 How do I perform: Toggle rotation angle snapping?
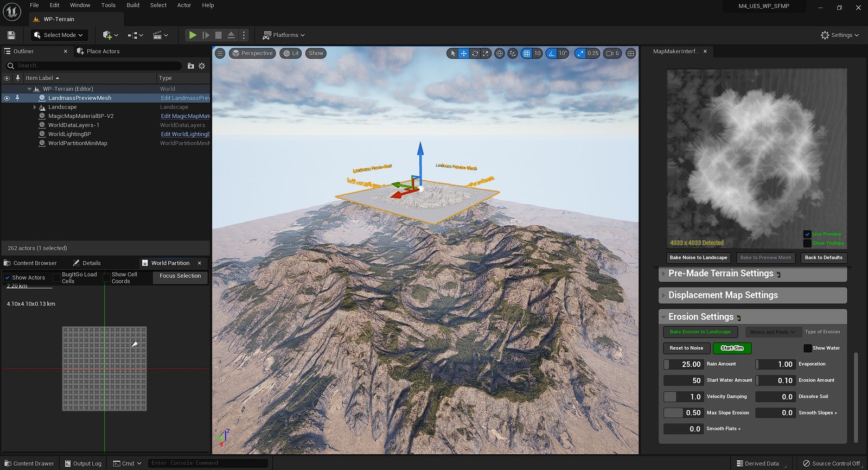(551, 53)
